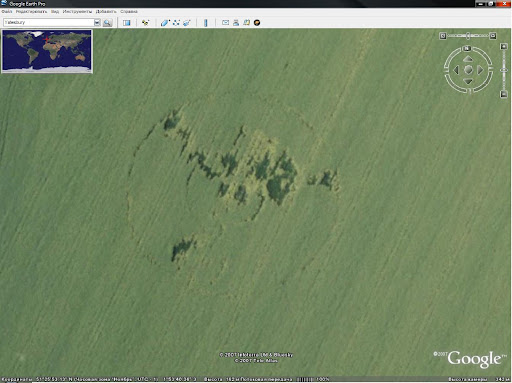Expand the search history dropdown arrow
The height and width of the screenshot is (383, 512).
pos(97,22)
